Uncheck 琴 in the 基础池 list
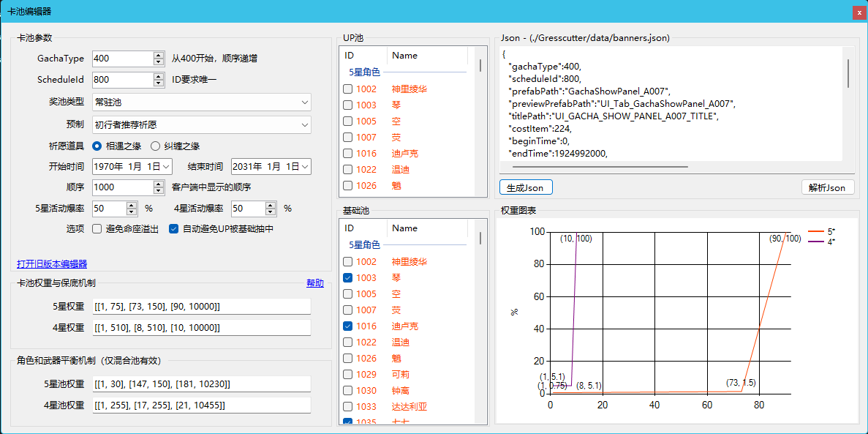Viewport: 868px width, 434px height. 347,278
